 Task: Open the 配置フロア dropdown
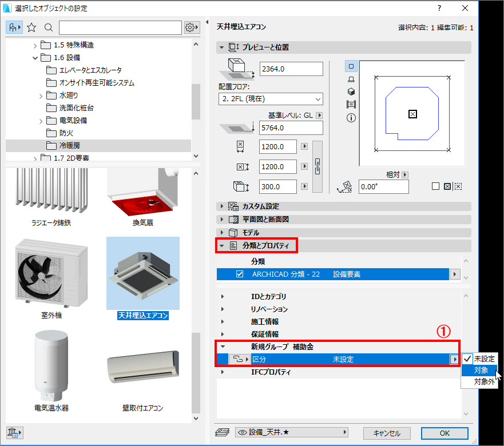271,99
